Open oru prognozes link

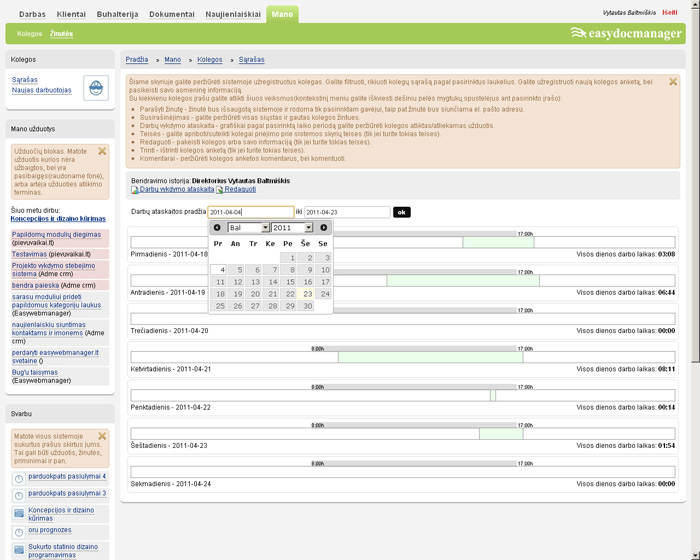[50, 530]
